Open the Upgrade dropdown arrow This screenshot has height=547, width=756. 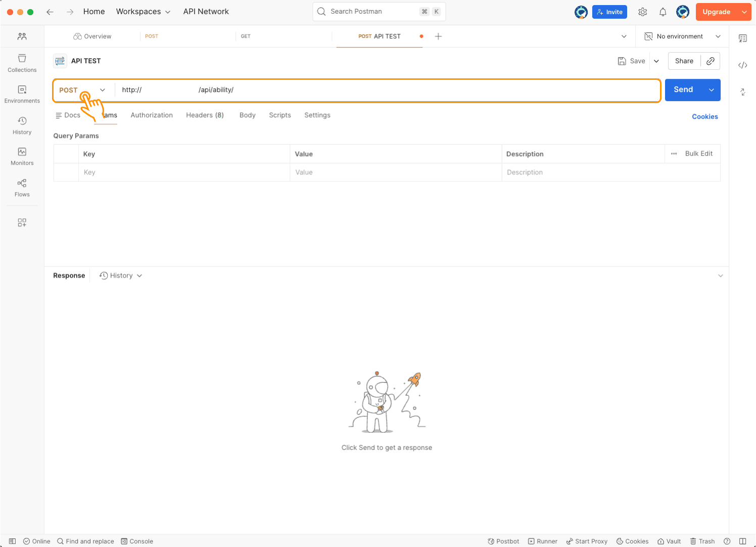pyautogui.click(x=744, y=12)
